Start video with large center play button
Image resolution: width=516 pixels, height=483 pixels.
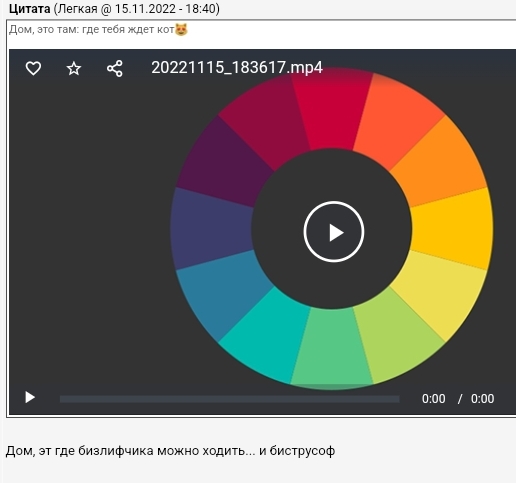tap(334, 232)
